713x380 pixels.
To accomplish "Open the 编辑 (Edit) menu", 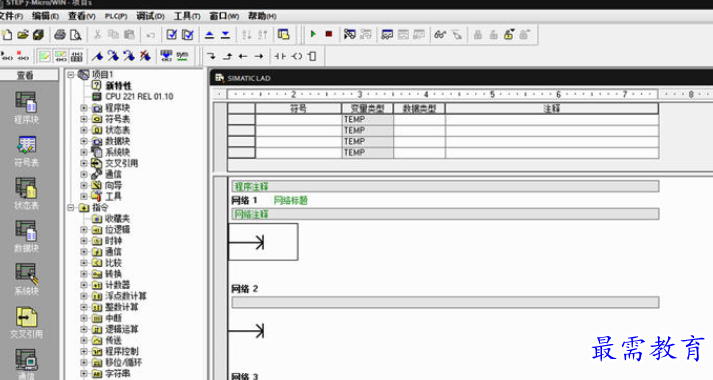I will pos(45,16).
